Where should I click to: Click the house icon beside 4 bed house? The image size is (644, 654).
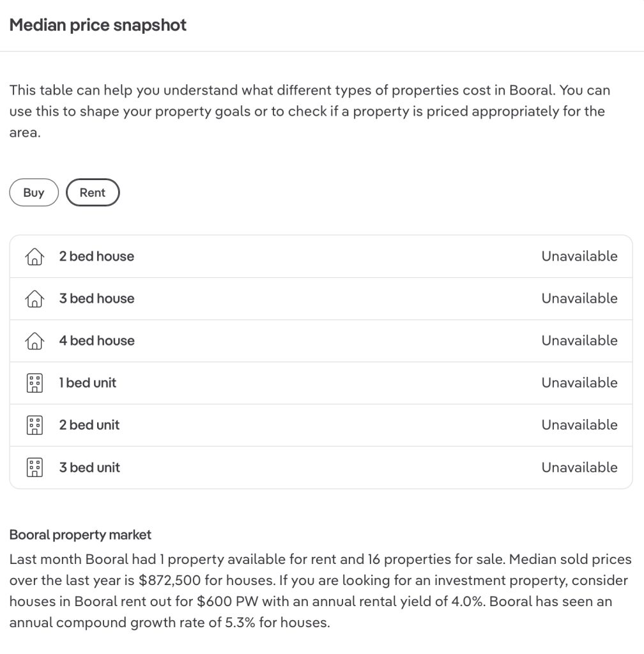tap(34, 341)
